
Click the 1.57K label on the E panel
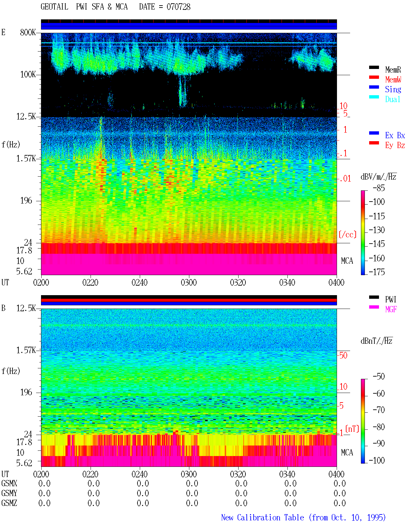[26, 158]
